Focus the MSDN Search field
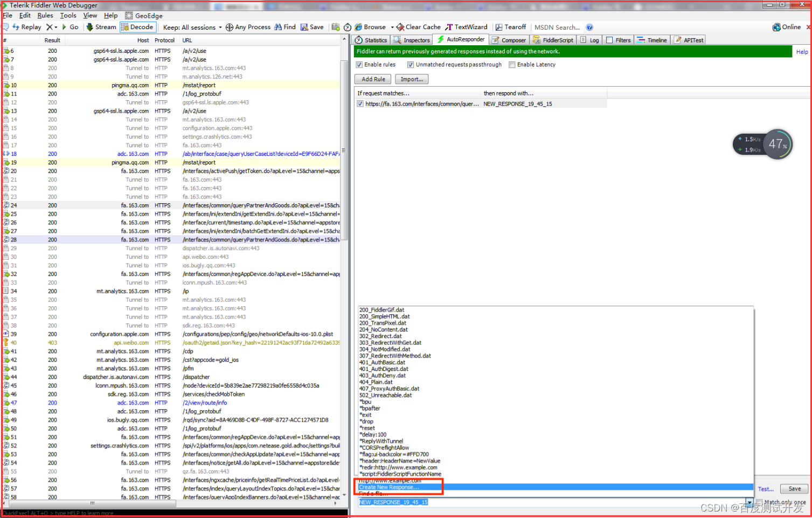The width and height of the screenshot is (812, 518). 557,27
